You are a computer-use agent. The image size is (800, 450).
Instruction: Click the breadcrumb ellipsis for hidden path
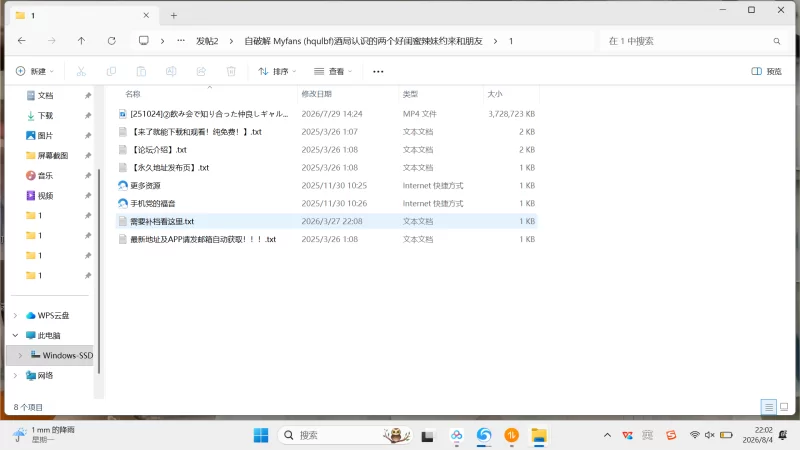tap(181, 41)
